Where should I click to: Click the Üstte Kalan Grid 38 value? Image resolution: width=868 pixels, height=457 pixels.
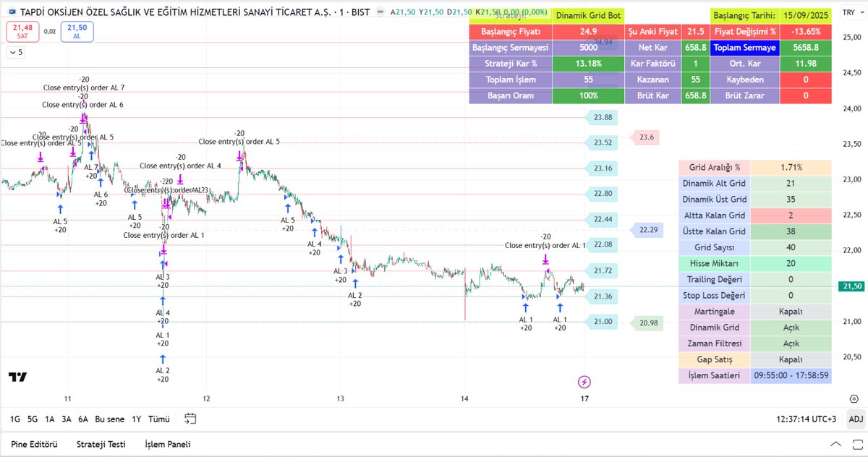click(x=791, y=231)
